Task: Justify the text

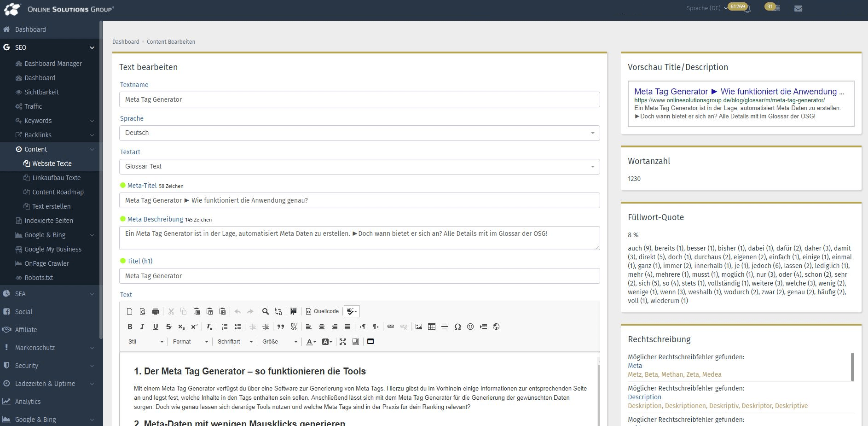Action: tap(347, 327)
